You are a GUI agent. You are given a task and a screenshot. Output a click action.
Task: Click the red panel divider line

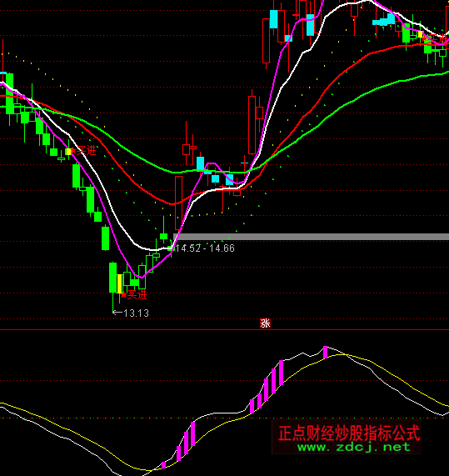click(x=225, y=329)
